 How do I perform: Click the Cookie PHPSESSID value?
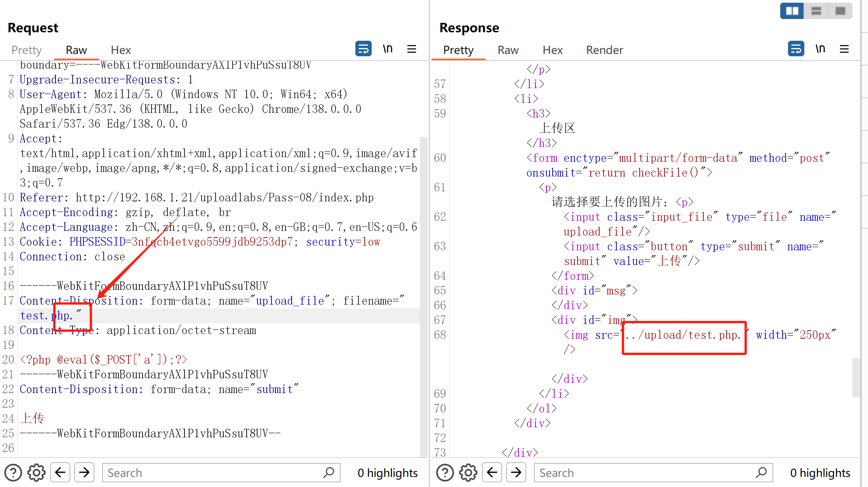click(x=212, y=242)
